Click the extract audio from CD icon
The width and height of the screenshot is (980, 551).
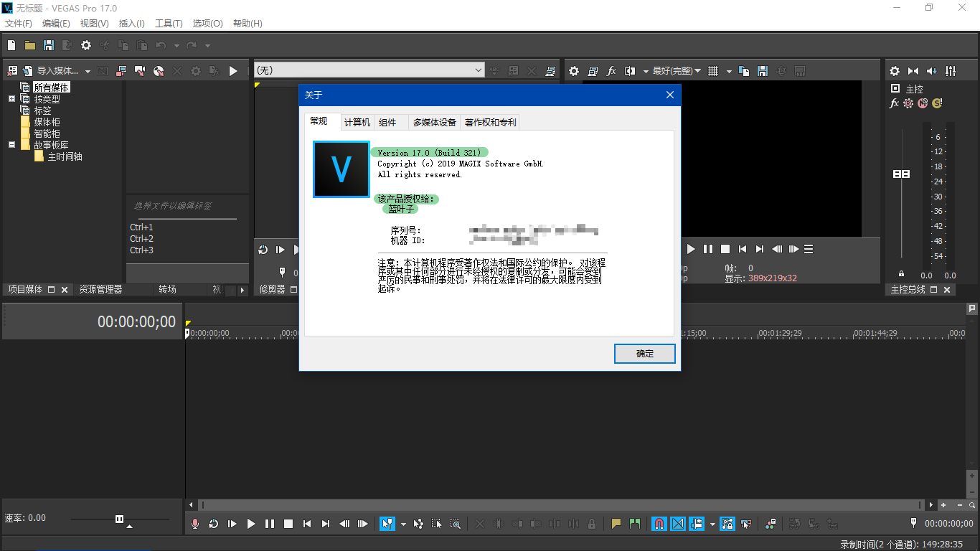coord(159,71)
